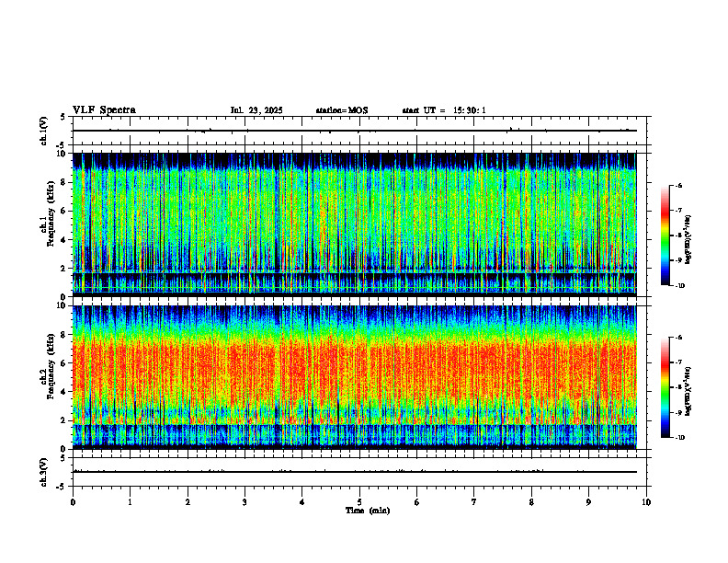The width and height of the screenshot is (728, 563).
Task: Click the "ch.3(V)" y-axis label
Action: click(x=44, y=472)
